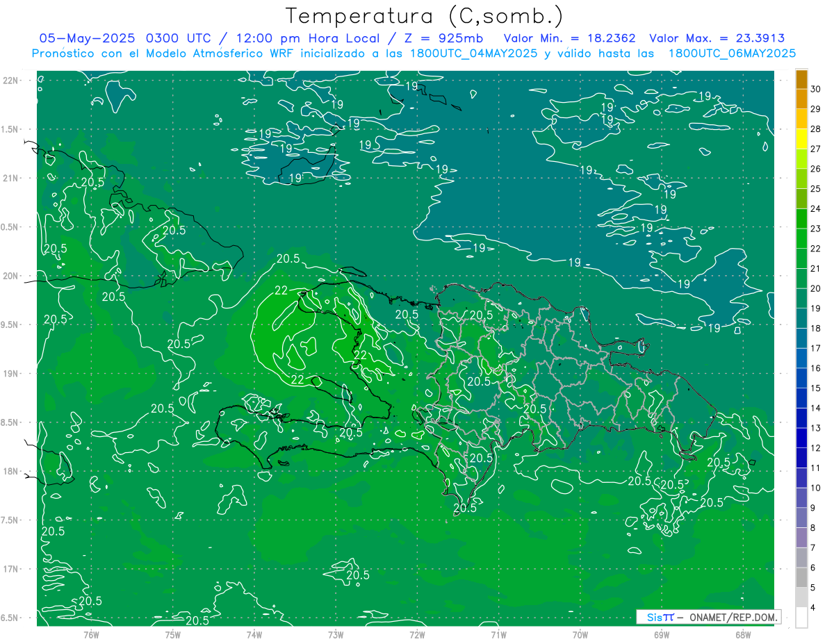Click the gray swatch between 5 and 6

click(x=801, y=577)
